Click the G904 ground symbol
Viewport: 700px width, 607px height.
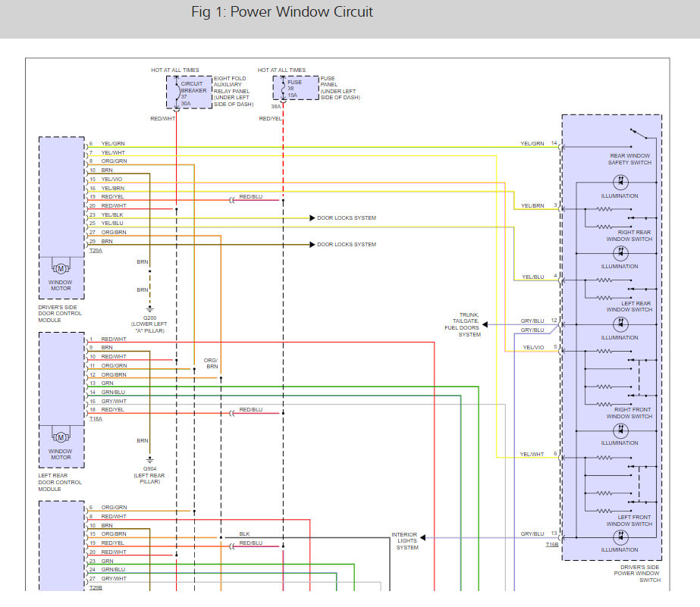tap(150, 460)
